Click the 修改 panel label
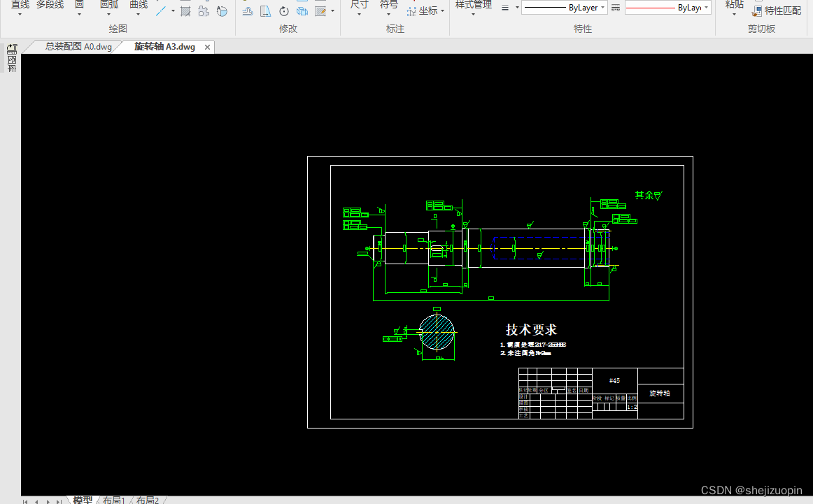 coord(288,29)
